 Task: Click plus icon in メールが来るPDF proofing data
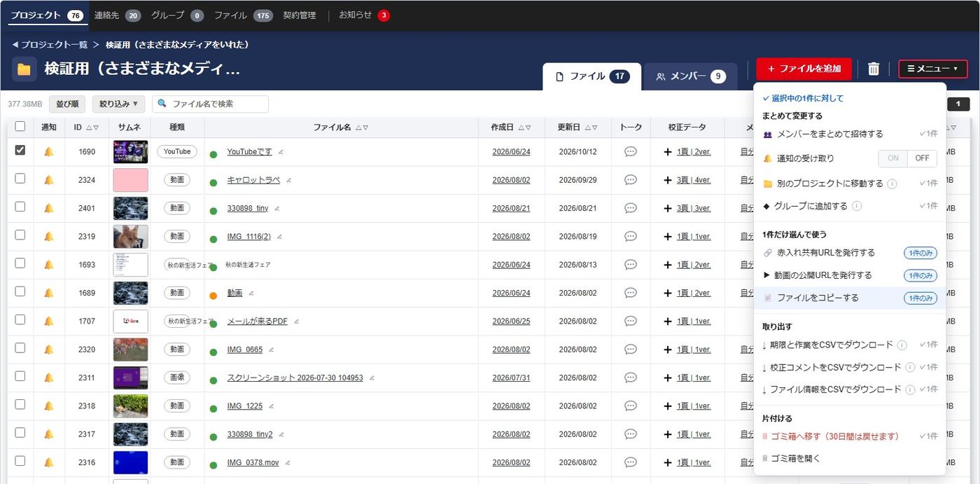pos(668,321)
